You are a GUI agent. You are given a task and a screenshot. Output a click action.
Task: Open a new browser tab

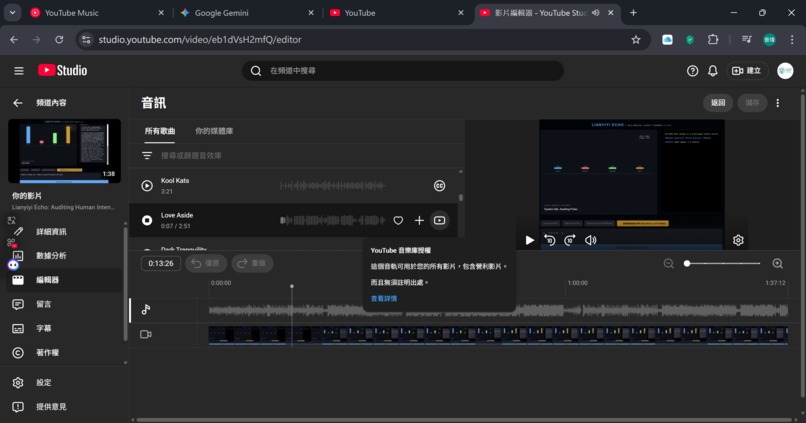633,13
